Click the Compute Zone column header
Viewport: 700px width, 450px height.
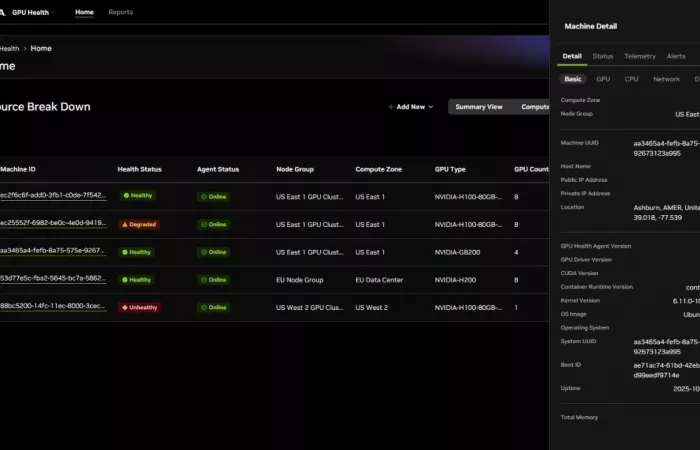click(x=378, y=169)
